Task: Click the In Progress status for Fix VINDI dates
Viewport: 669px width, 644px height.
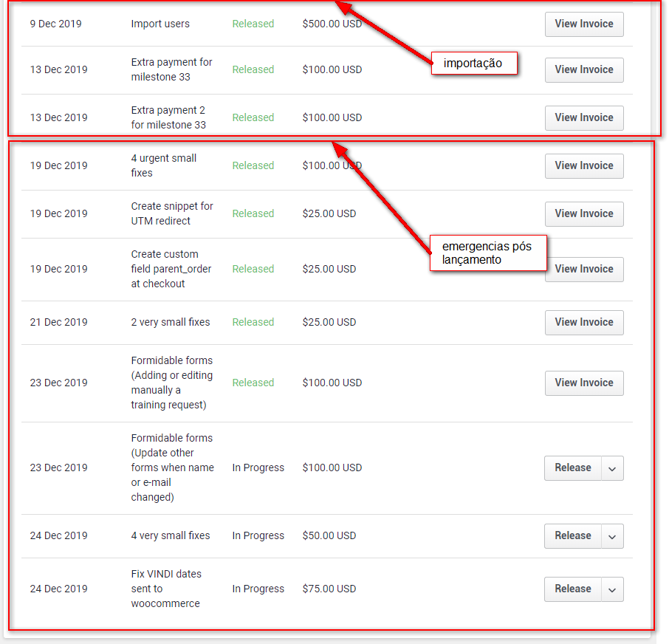Action: point(258,589)
